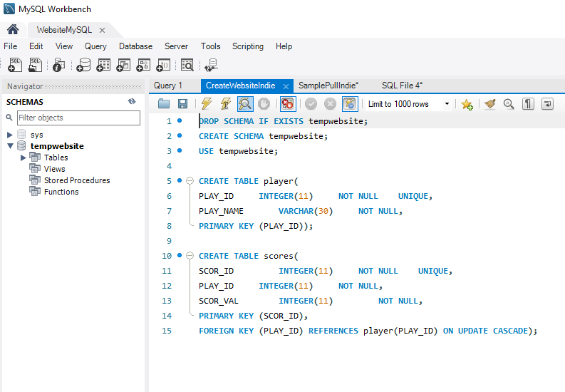Select the Stored Procedures tree node

(77, 180)
